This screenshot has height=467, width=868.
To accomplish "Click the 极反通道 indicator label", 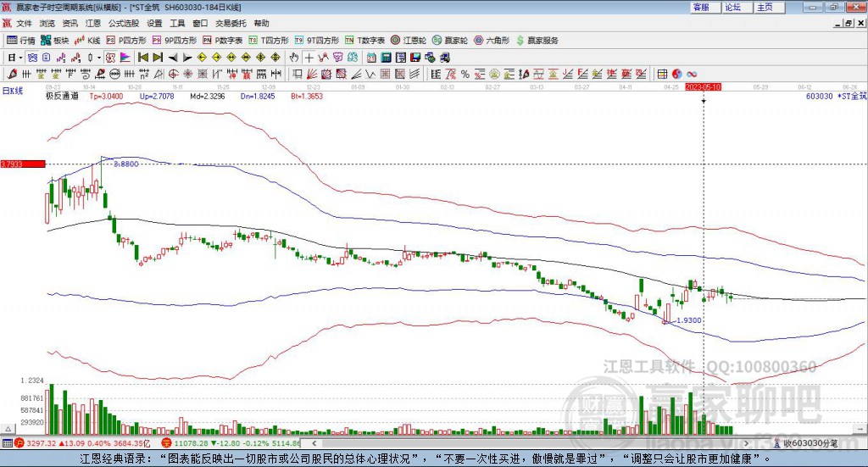I will tap(62, 97).
